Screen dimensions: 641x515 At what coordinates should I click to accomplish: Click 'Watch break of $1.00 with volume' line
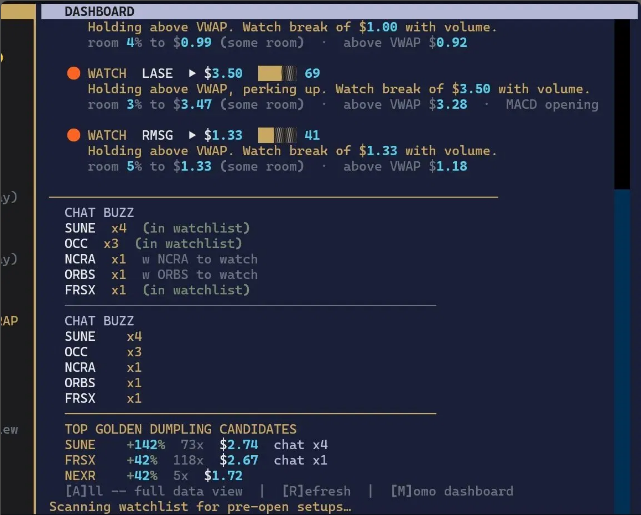point(370,27)
